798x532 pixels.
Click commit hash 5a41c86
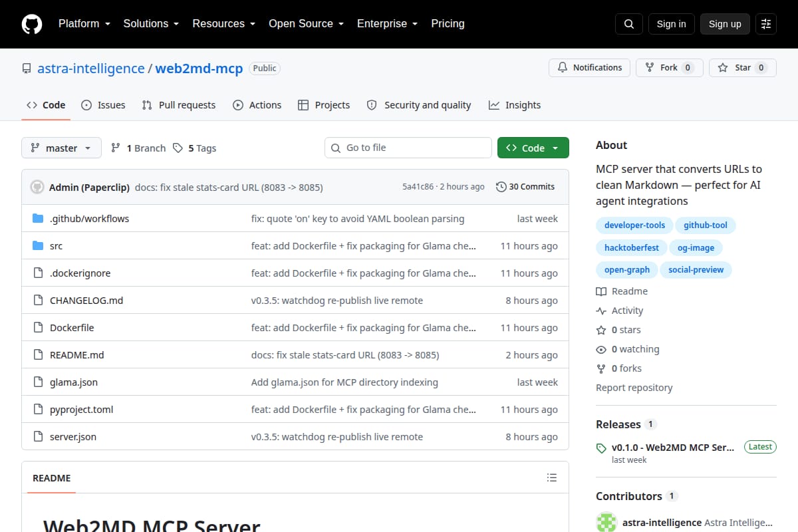click(418, 187)
